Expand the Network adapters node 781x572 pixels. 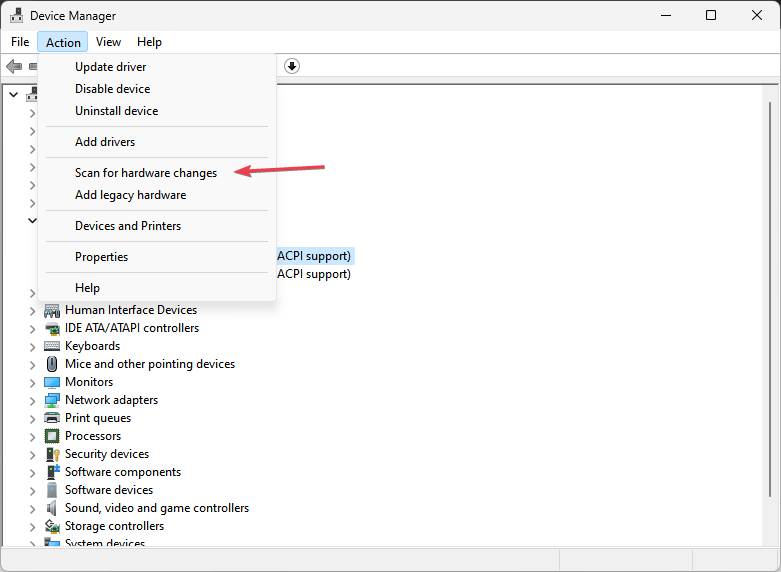[32, 401]
